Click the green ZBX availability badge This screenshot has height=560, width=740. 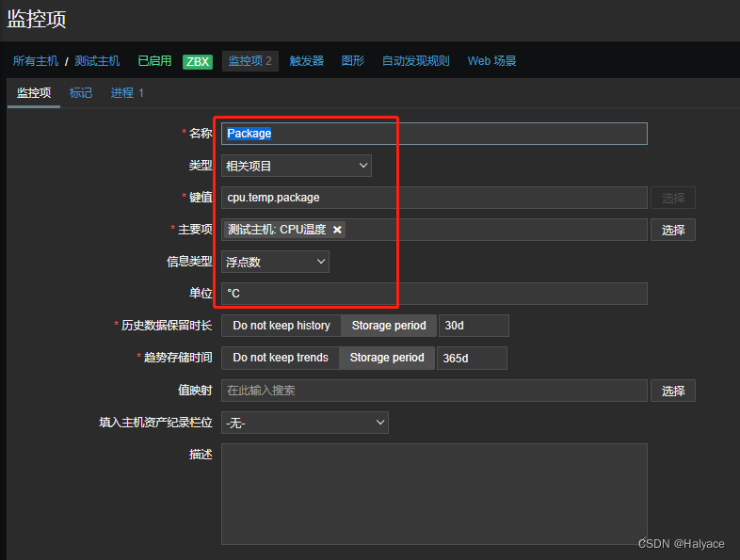coord(198,61)
